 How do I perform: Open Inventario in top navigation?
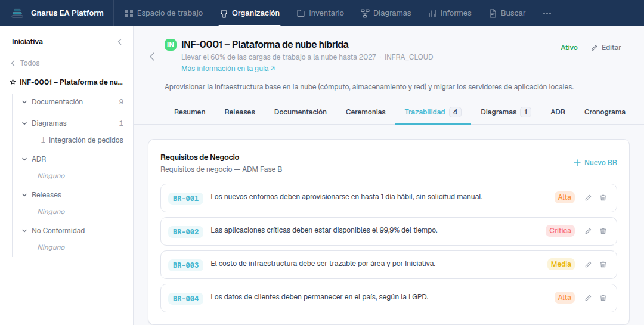(x=320, y=13)
